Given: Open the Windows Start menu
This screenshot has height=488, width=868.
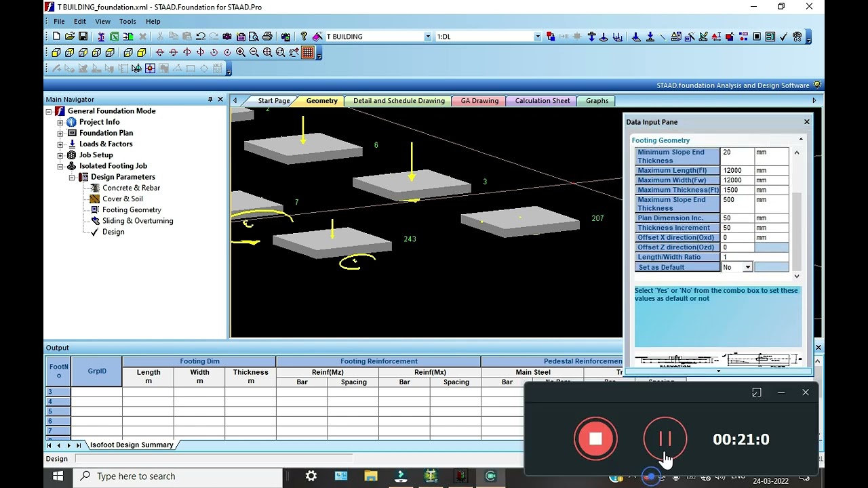Looking at the screenshot, I should click(58, 476).
